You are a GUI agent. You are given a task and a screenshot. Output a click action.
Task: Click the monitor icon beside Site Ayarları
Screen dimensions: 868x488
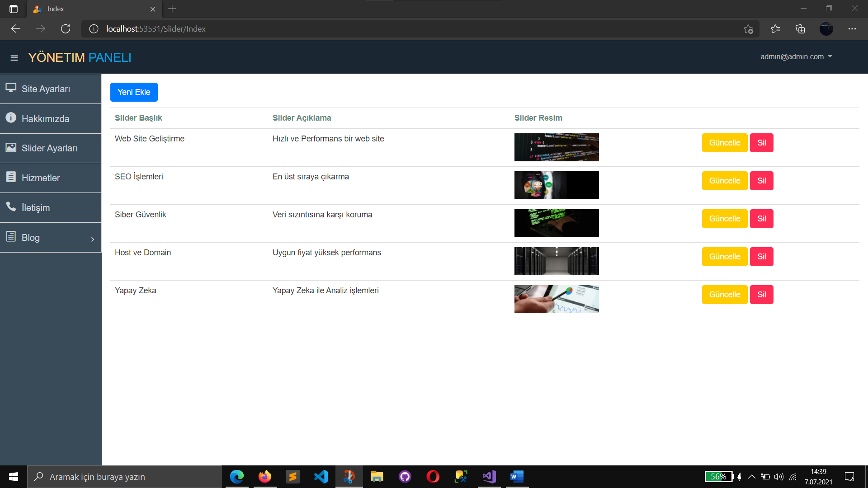[x=11, y=88]
